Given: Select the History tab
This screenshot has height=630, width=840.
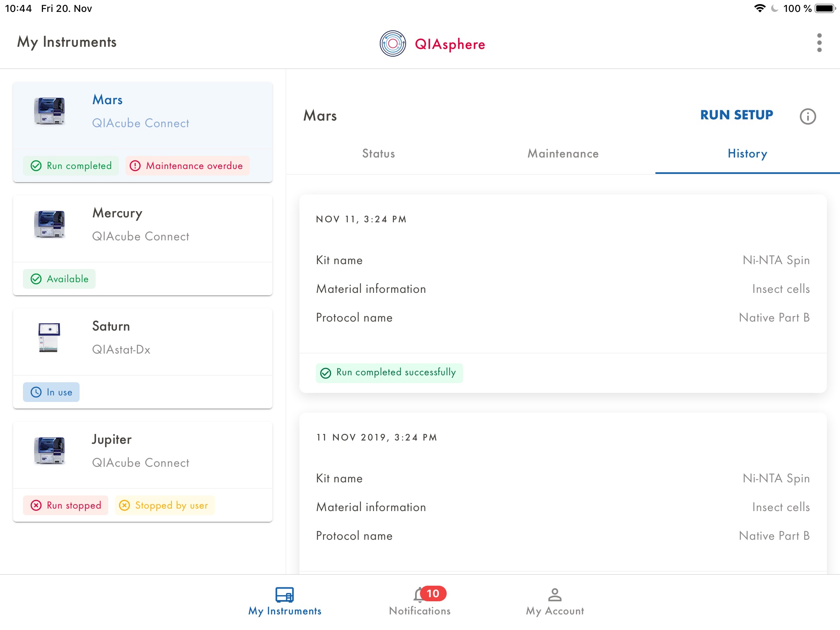Looking at the screenshot, I should pos(747,153).
